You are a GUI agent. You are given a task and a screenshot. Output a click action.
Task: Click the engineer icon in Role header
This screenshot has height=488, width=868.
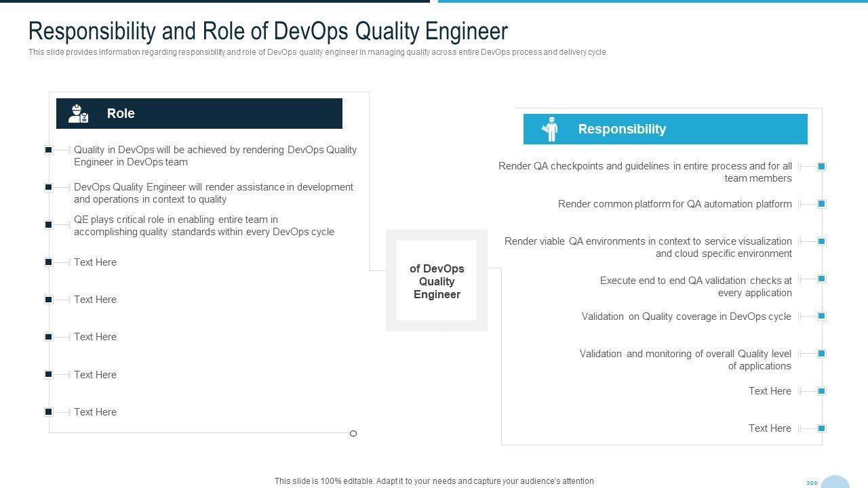pos(79,114)
